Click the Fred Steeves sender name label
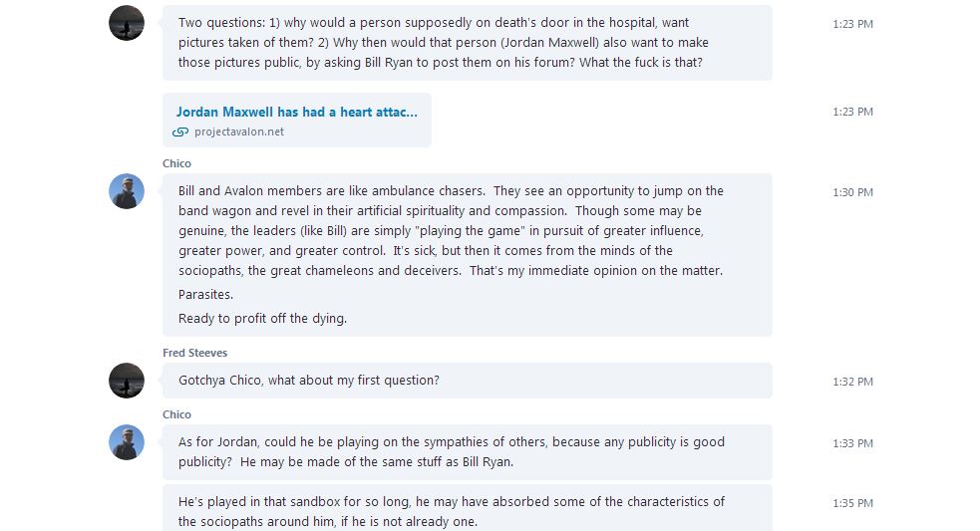 [x=195, y=353]
